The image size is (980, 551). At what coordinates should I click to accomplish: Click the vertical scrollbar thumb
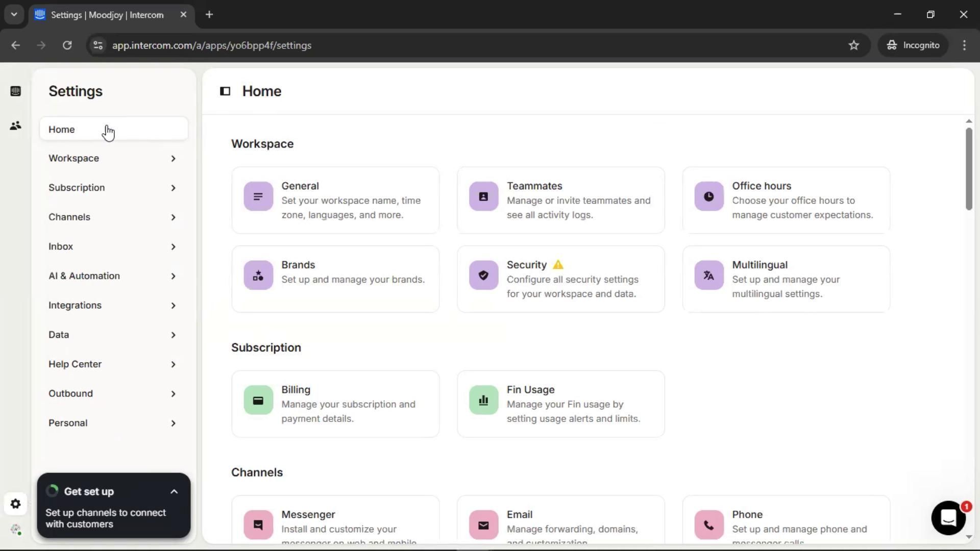point(969,168)
